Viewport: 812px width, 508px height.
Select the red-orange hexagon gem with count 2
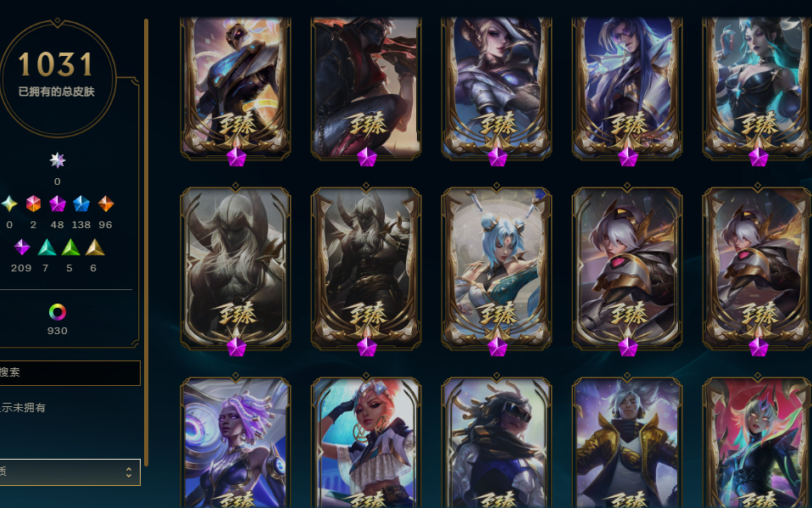click(33, 204)
